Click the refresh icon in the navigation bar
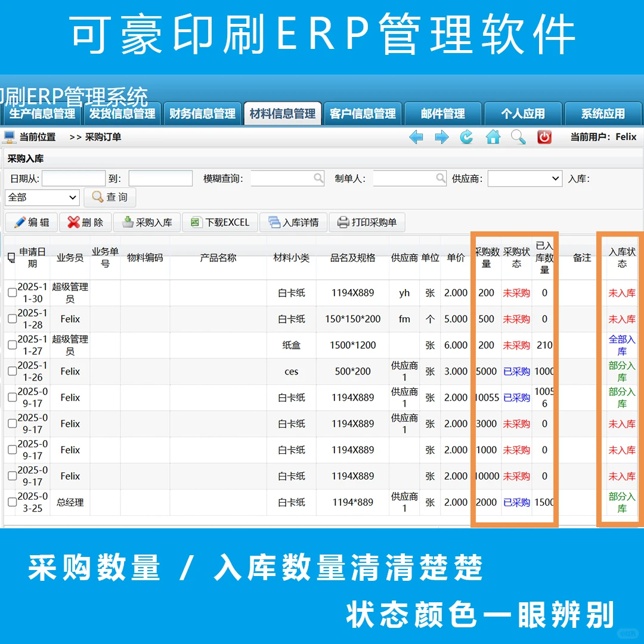Screen dimensions: 644x644 [x=466, y=137]
